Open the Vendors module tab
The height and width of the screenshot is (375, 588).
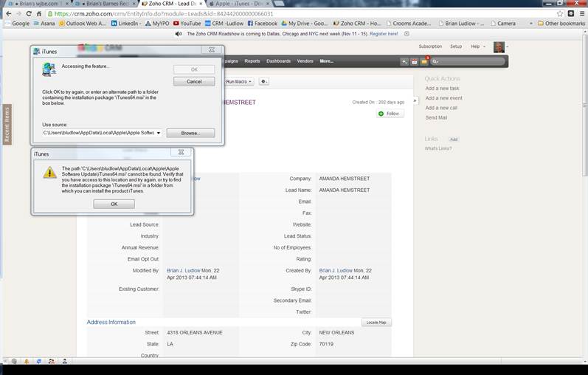point(305,61)
